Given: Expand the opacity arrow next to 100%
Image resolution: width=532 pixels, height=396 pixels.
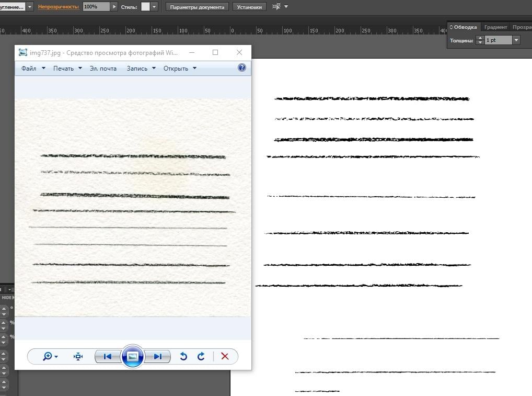Looking at the screenshot, I should pyautogui.click(x=114, y=6).
